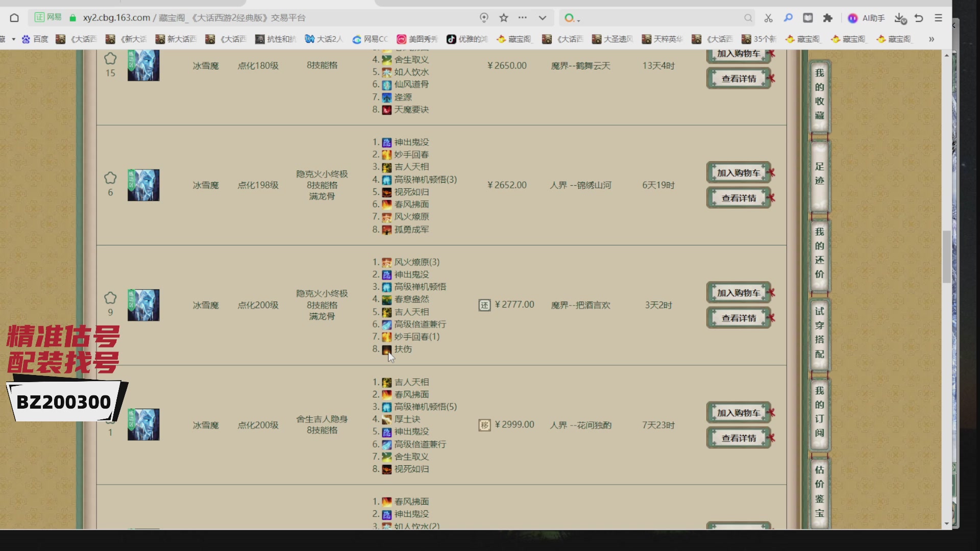Click the undo arrow toolbar icon
The height and width of the screenshot is (551, 980).
coord(919,18)
